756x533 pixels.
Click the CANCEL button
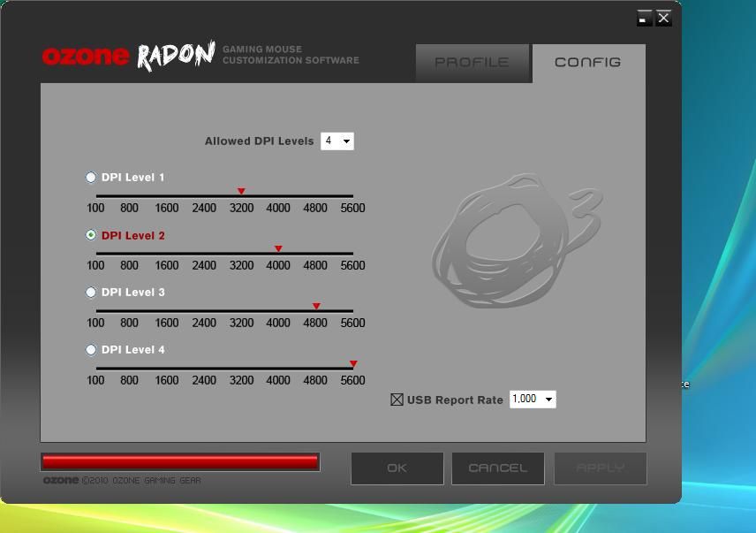coord(498,468)
